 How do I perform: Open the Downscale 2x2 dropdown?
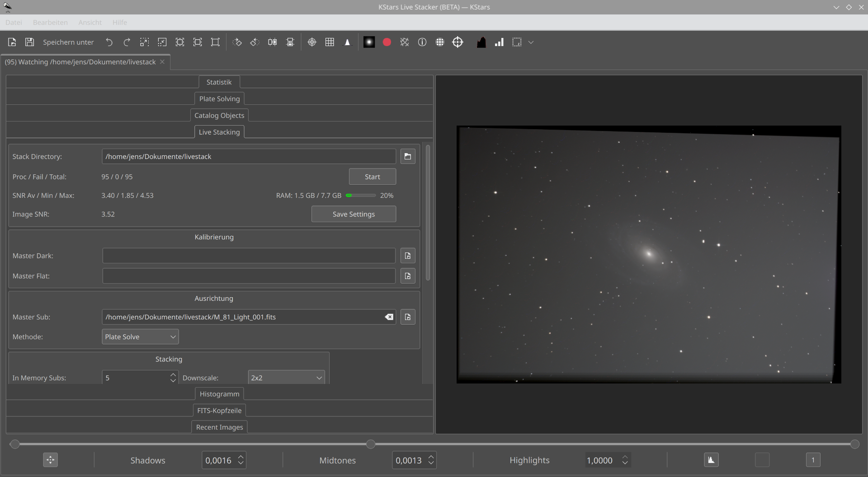point(286,378)
